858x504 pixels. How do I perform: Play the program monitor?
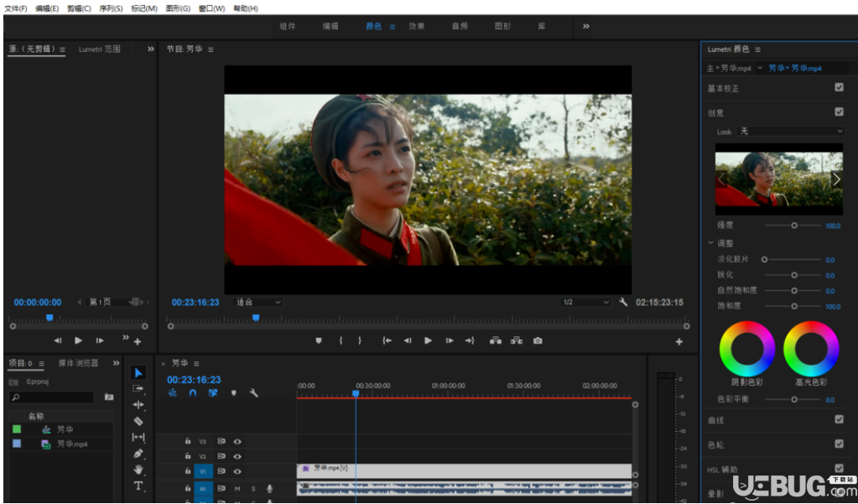tap(428, 340)
